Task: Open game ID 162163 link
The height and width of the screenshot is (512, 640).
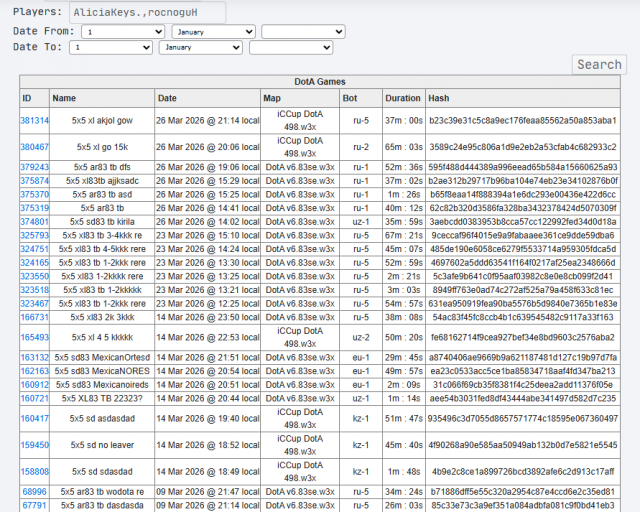Action: click(35, 371)
